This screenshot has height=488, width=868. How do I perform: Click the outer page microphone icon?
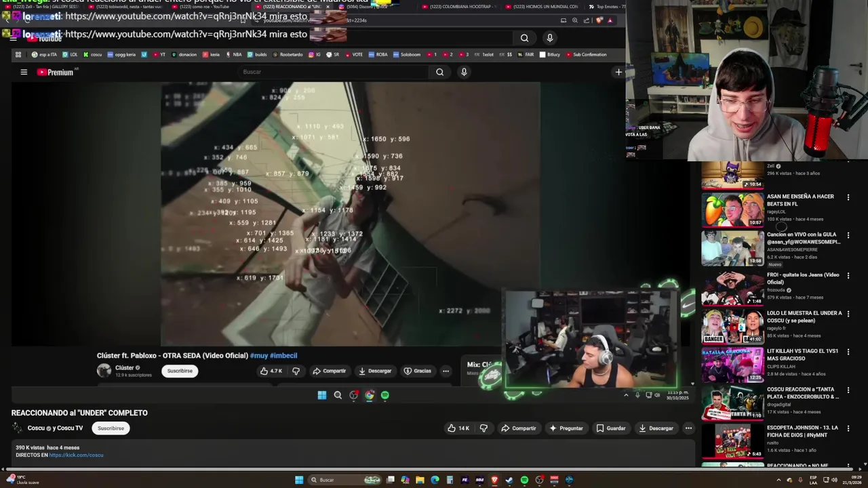tap(550, 38)
